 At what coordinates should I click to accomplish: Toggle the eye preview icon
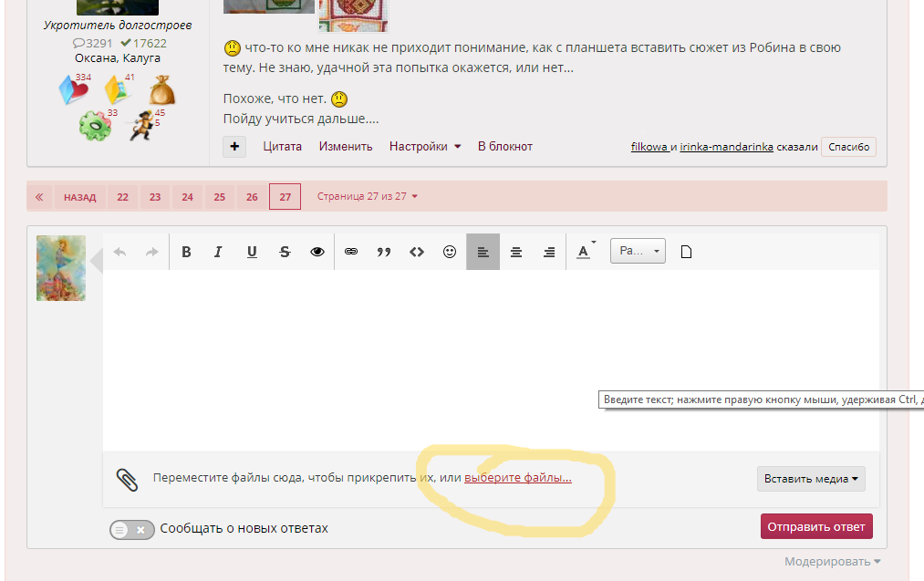(x=317, y=252)
